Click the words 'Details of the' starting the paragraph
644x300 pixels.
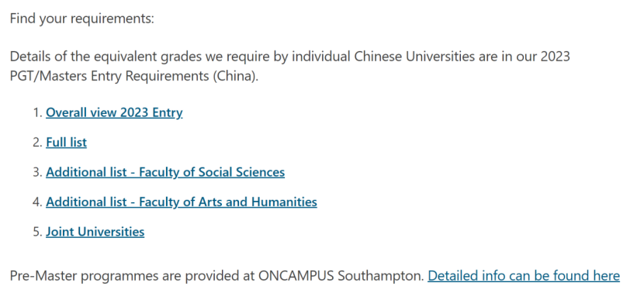[x=47, y=57]
